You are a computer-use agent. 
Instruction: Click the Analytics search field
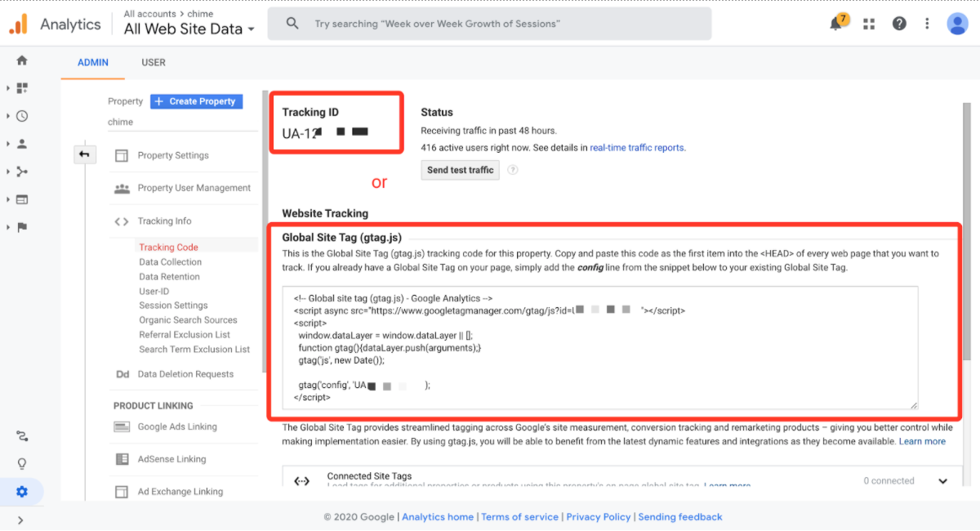[490, 24]
